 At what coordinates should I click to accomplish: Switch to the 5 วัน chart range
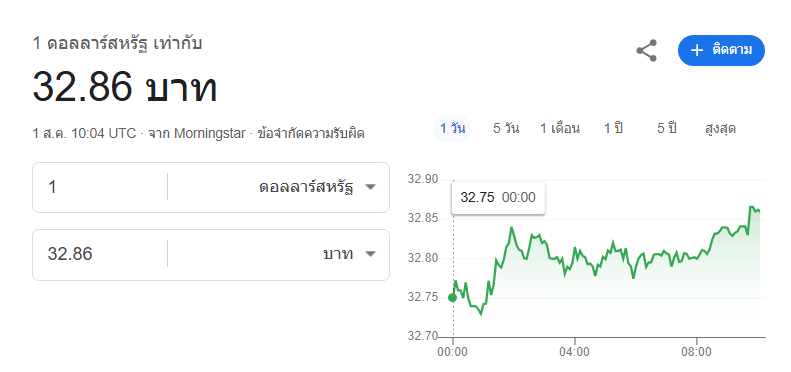coord(506,129)
